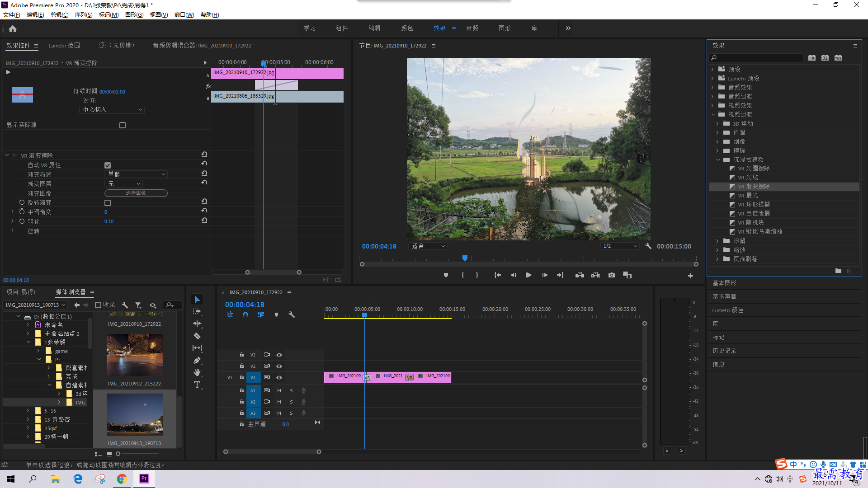Open 渐变图层 dropdown
Image resolution: width=868 pixels, height=488 pixels.
[123, 184]
